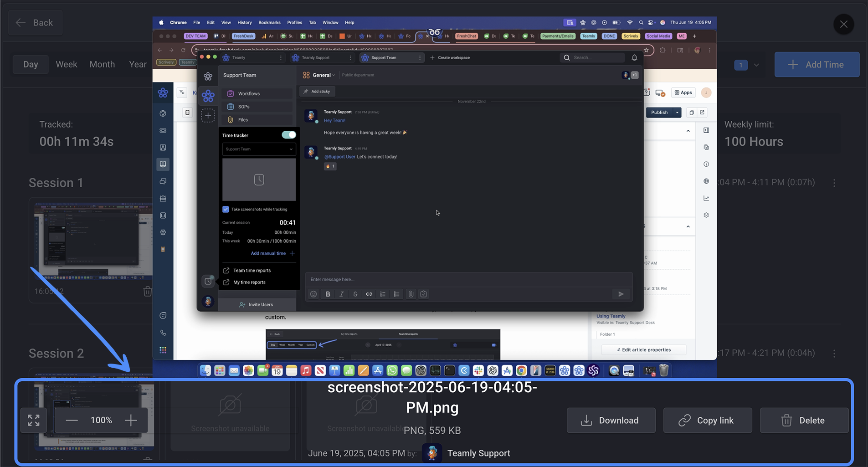868x467 pixels.
Task: Delete the screenshot
Action: (804, 420)
